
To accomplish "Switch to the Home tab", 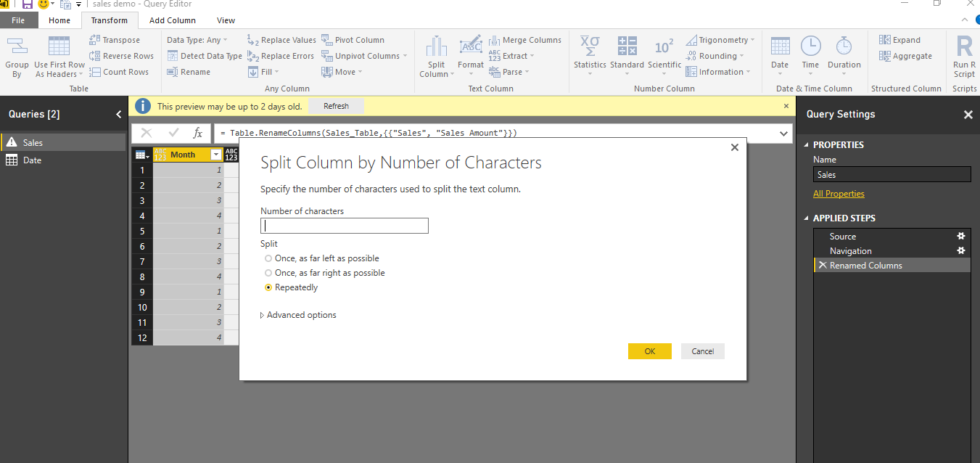I will (59, 20).
